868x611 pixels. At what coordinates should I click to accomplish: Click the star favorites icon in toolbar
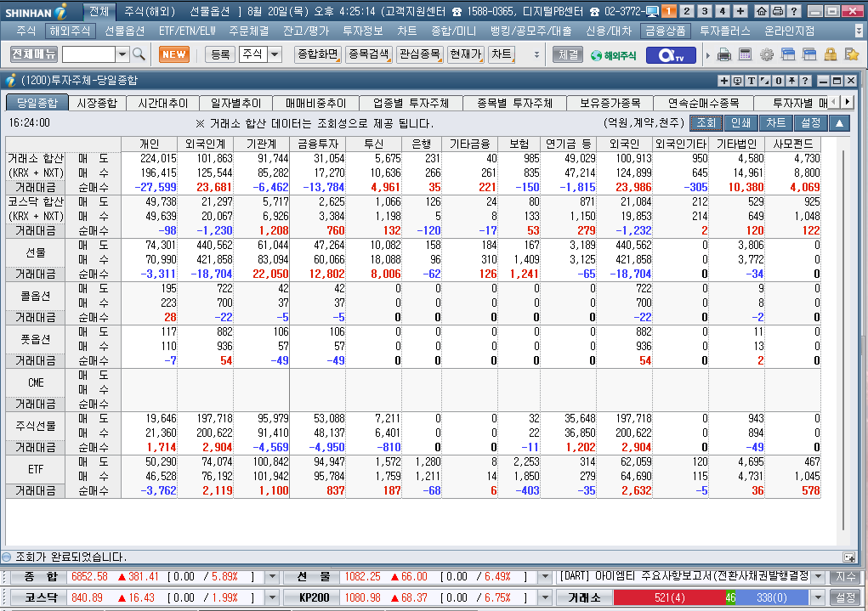pyautogui.click(x=851, y=54)
